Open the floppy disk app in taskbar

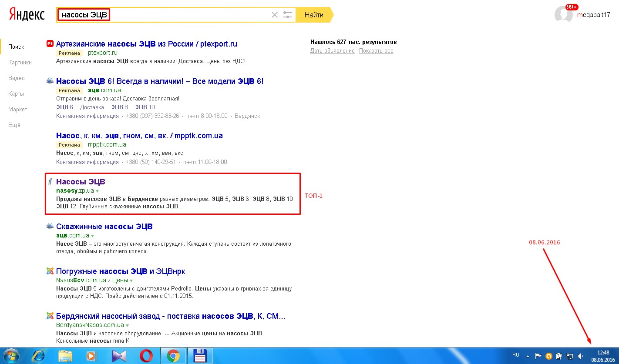tap(199, 356)
